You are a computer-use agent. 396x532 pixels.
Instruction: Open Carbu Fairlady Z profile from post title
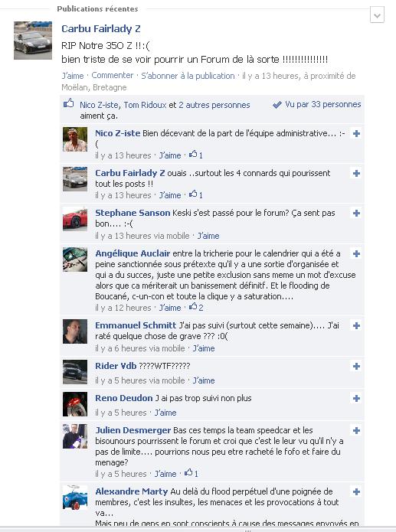[x=101, y=29]
